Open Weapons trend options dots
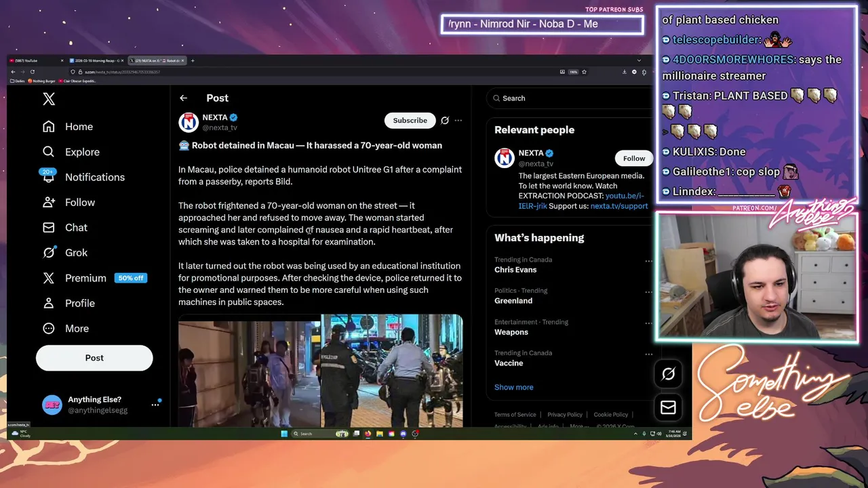This screenshot has height=488, width=868. point(648,323)
